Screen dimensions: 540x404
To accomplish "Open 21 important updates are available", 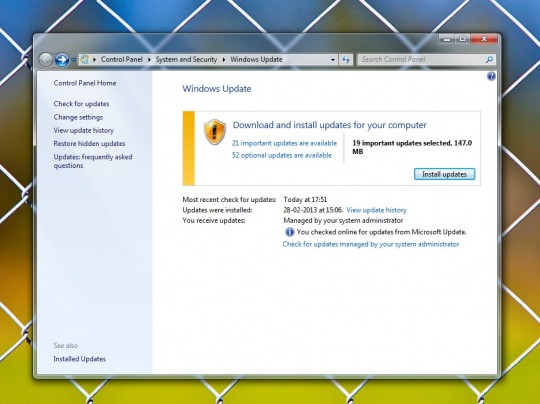I will 284,143.
